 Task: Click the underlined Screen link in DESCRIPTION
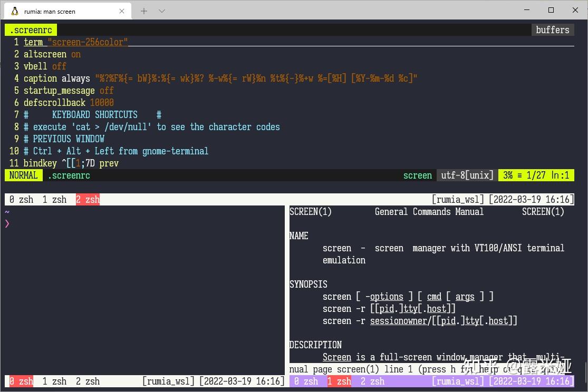(337, 357)
